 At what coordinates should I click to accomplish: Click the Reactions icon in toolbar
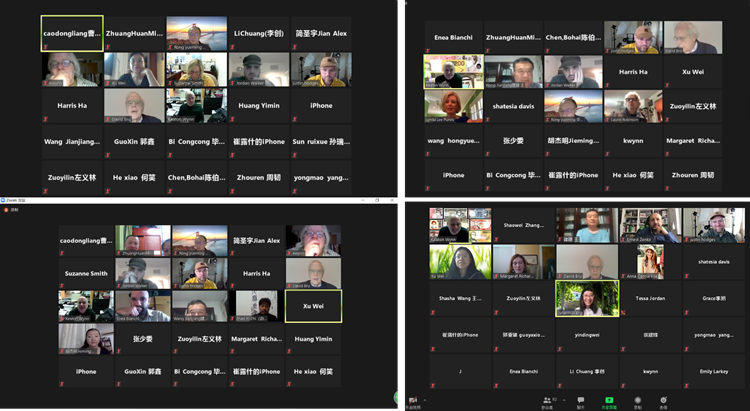[x=665, y=399]
